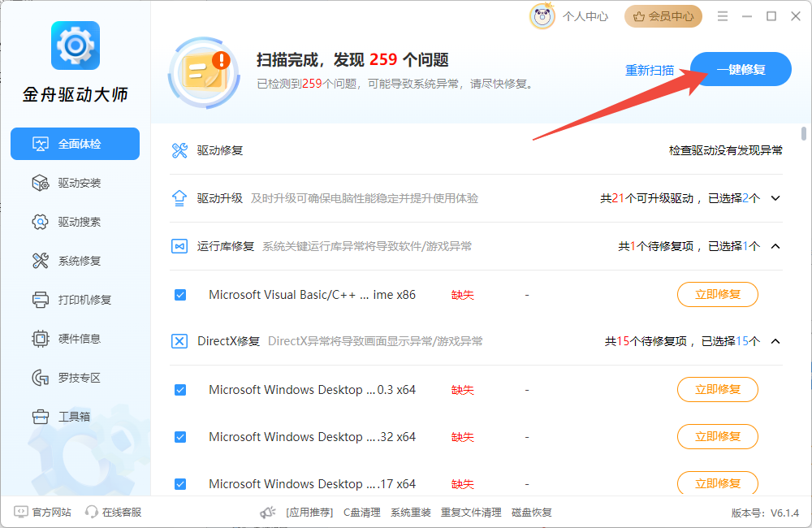Close the 金舟驱动大师 window

[x=796, y=16]
